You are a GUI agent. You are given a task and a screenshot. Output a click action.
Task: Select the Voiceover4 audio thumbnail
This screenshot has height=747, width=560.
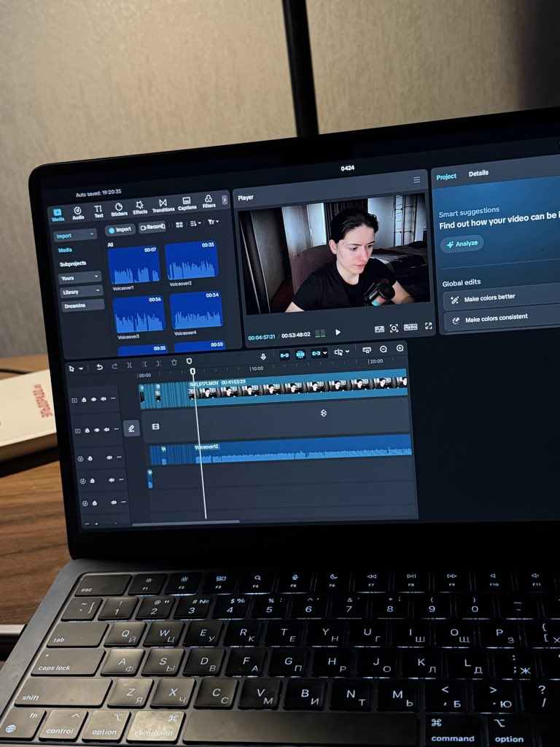pos(196,310)
